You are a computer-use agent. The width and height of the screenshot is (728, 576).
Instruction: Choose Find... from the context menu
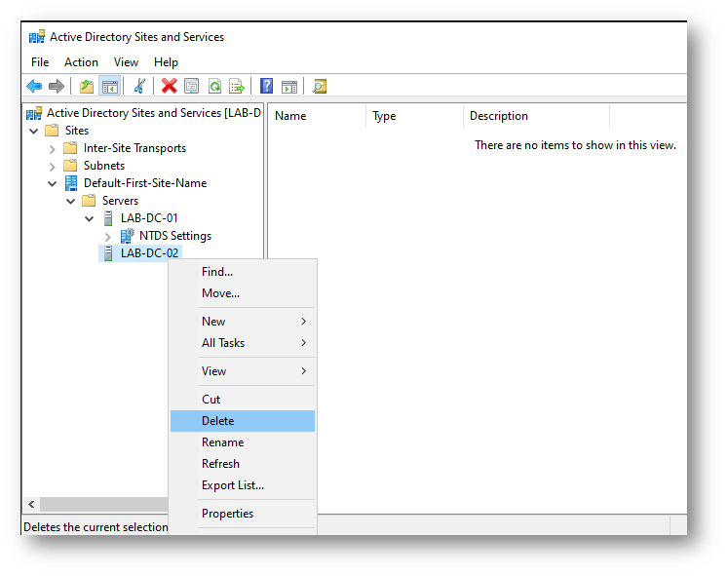click(x=243, y=272)
